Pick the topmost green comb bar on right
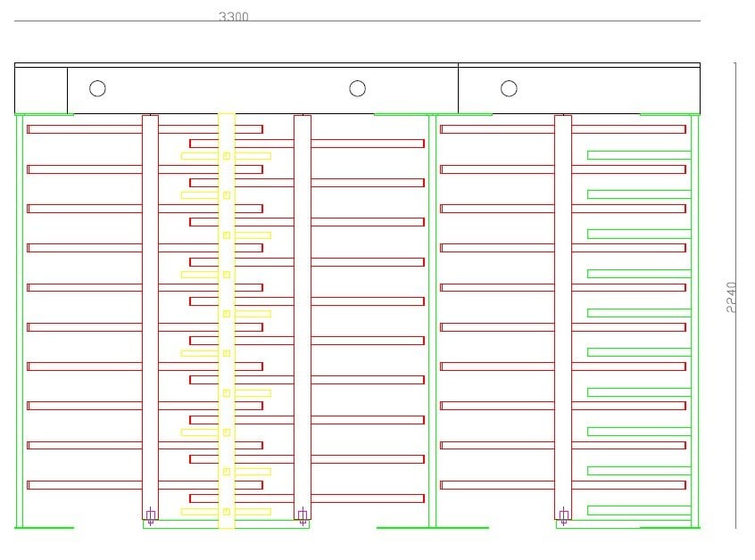Screen dimensions: 755x560 (638, 154)
